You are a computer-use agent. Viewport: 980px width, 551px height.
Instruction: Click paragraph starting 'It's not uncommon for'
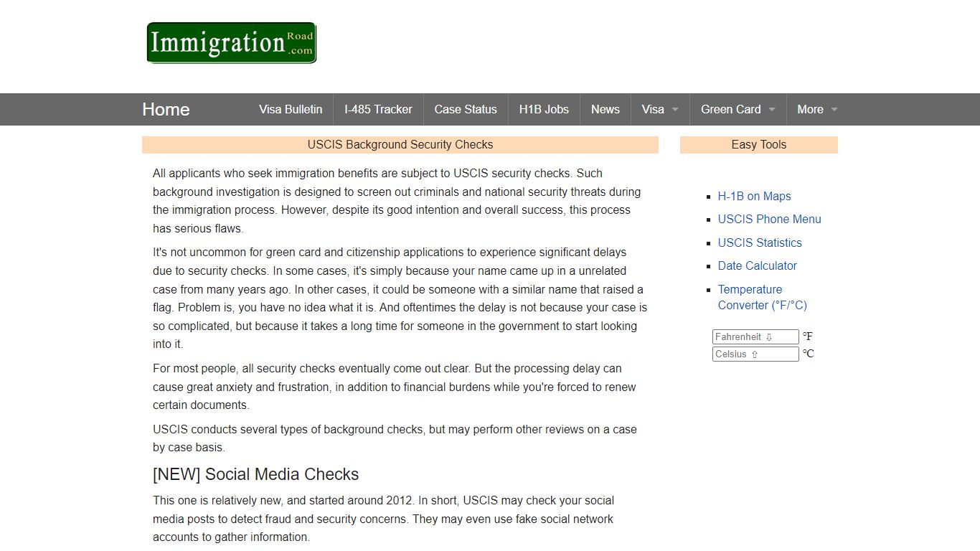click(400, 298)
